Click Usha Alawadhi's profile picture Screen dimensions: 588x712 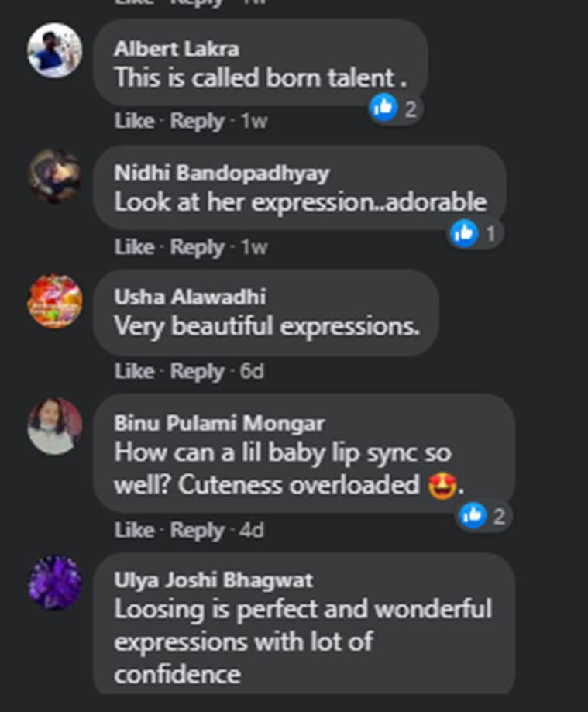pyautogui.click(x=55, y=301)
